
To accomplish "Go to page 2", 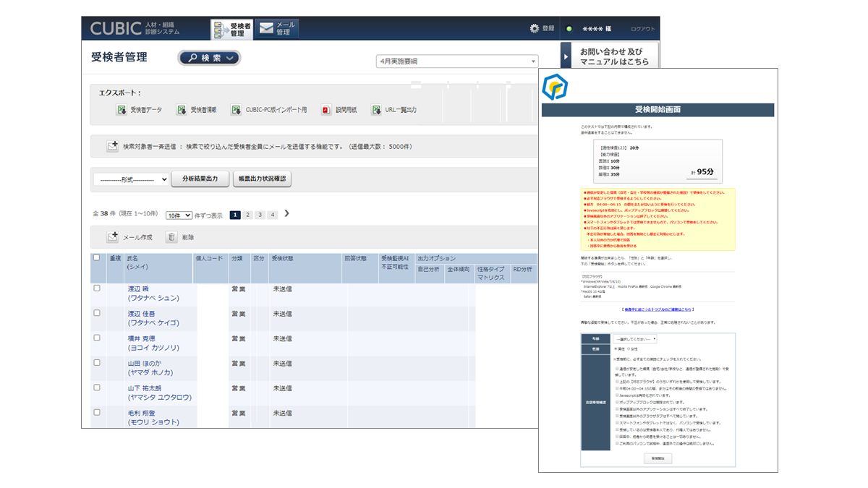I will [247, 215].
